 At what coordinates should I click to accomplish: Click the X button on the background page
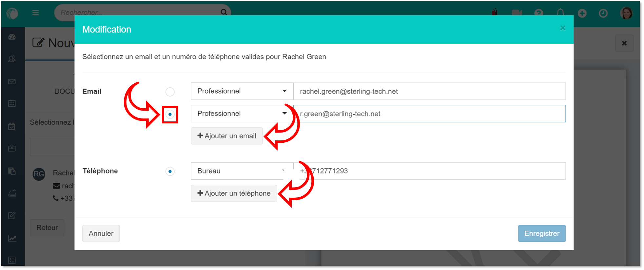(x=624, y=43)
